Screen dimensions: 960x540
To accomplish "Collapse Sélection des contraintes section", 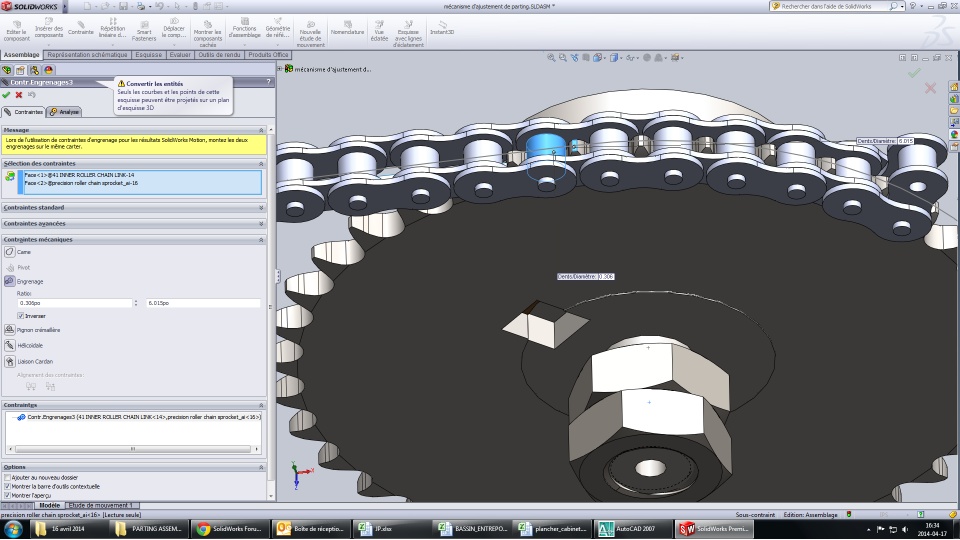I will [x=261, y=163].
